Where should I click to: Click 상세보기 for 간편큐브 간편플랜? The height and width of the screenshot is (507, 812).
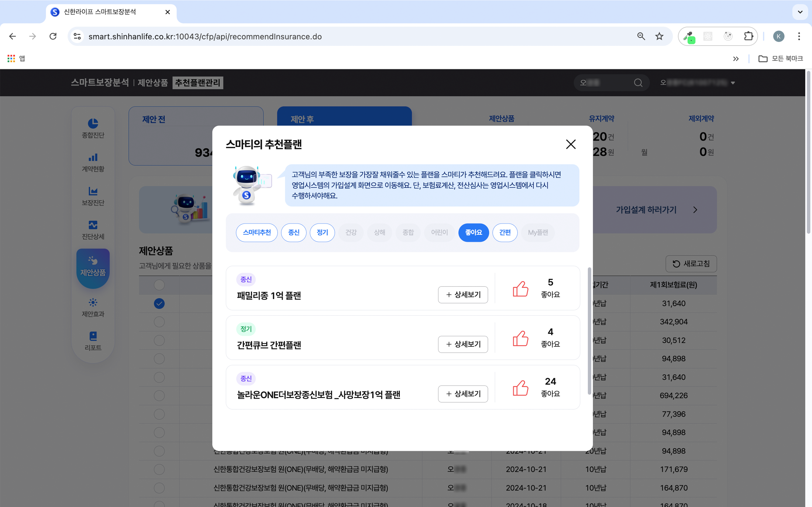coord(463,344)
